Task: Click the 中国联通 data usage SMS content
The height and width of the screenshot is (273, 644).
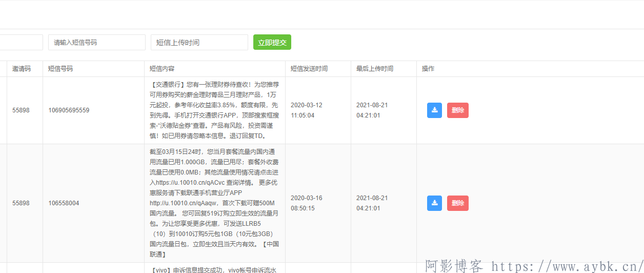Action: 214,203
